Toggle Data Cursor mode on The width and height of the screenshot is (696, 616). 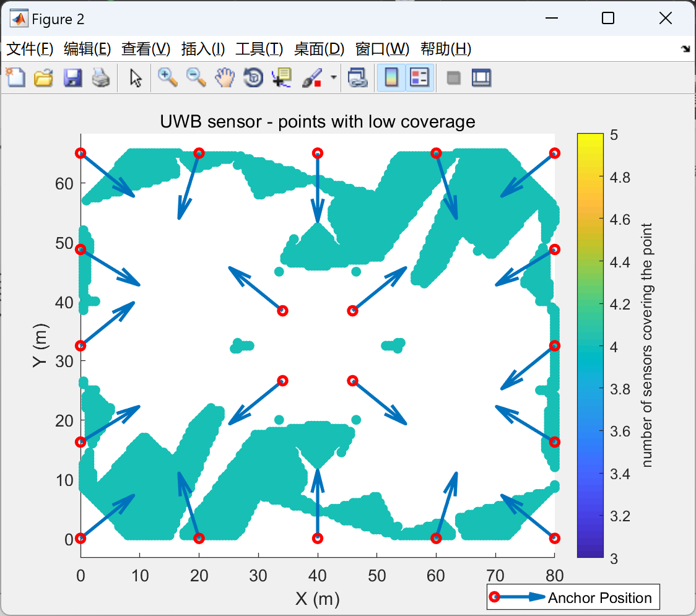[281, 77]
